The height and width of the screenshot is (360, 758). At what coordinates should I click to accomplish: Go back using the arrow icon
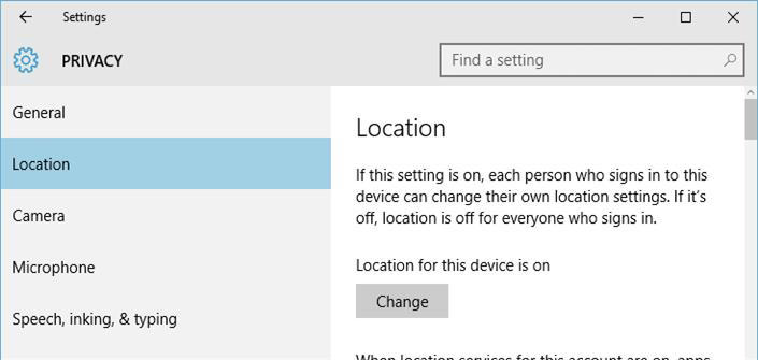(25, 17)
